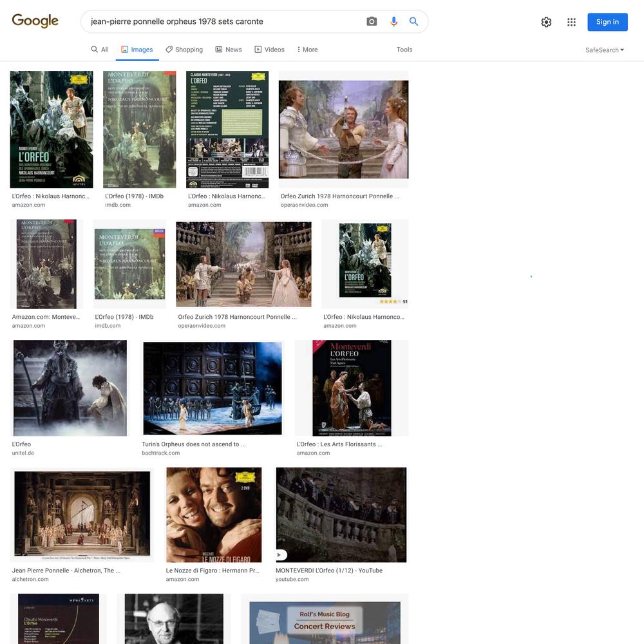Open wide stage scene thumbnail with staircase

[243, 264]
